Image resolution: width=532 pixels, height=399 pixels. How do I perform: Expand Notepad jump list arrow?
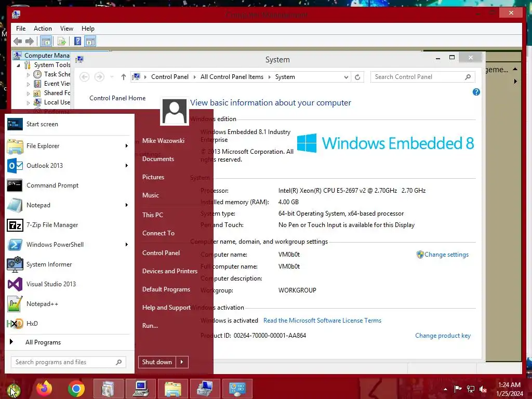[127, 205]
